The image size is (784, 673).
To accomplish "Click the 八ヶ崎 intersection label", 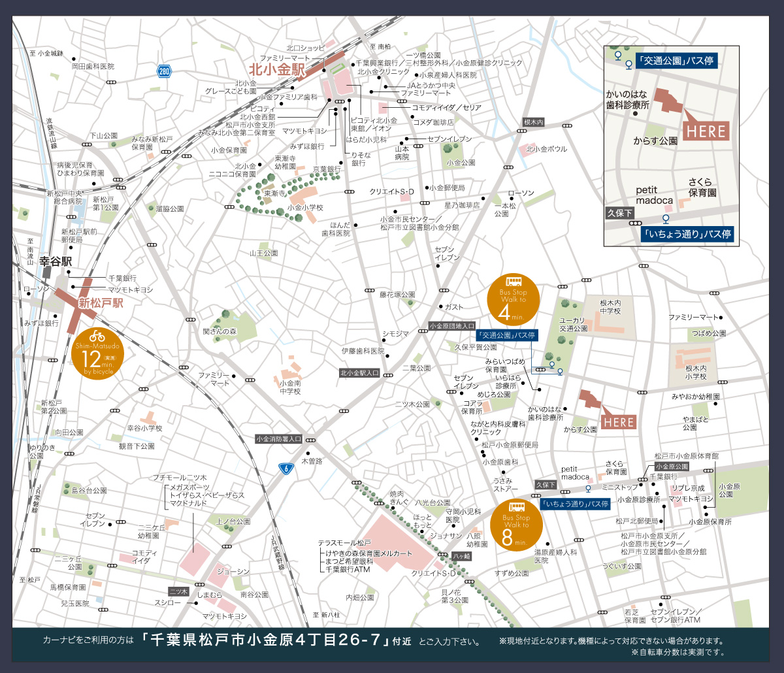I will click(x=463, y=555).
